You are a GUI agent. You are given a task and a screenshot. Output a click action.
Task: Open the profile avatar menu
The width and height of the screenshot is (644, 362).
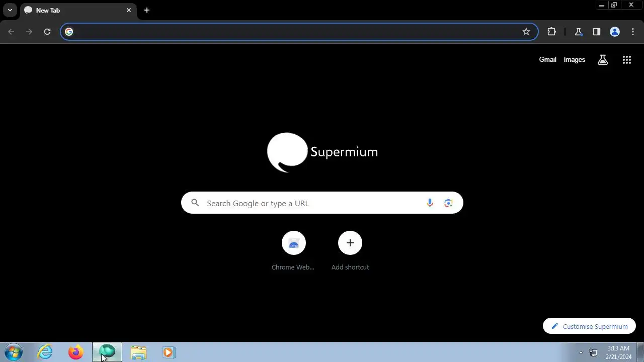coord(615,32)
